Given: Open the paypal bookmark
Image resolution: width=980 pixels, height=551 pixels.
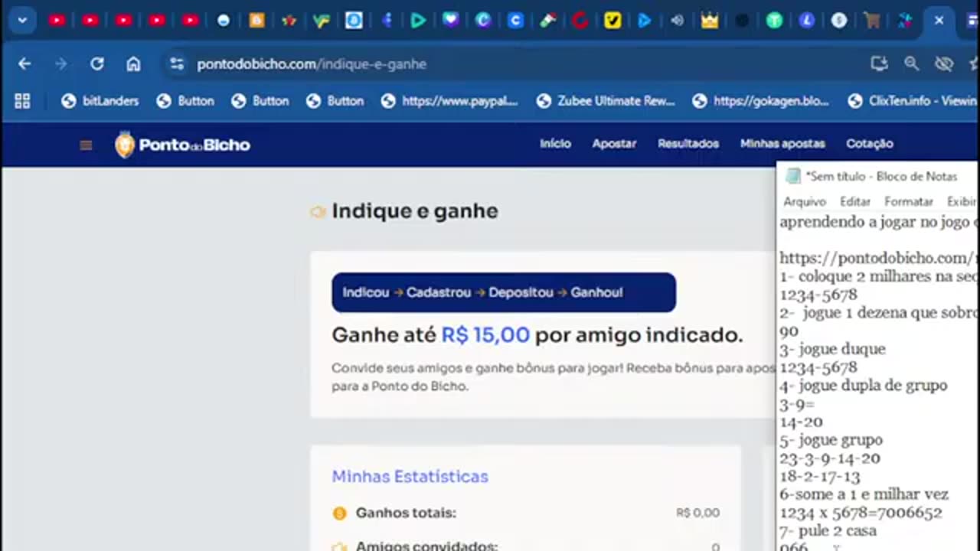Looking at the screenshot, I should (449, 101).
